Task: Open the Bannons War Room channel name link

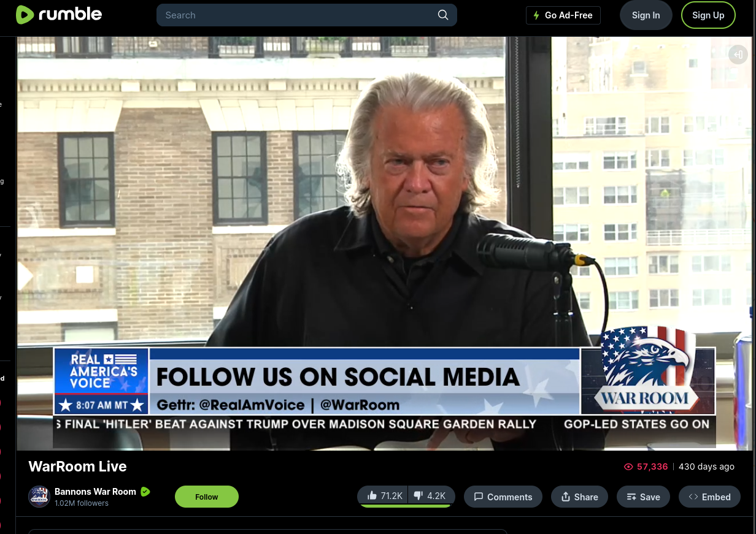Action: pos(95,492)
